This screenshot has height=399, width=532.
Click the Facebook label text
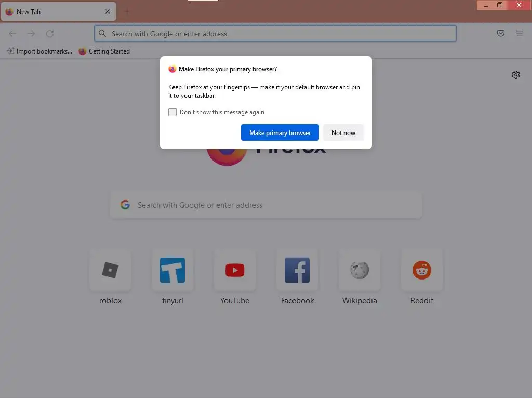tap(297, 301)
